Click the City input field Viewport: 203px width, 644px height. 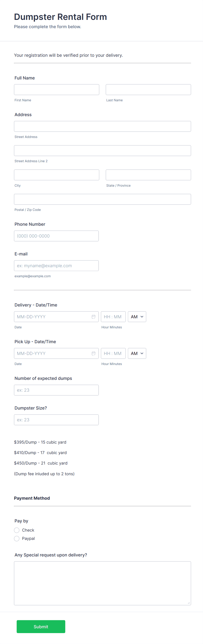tap(57, 175)
